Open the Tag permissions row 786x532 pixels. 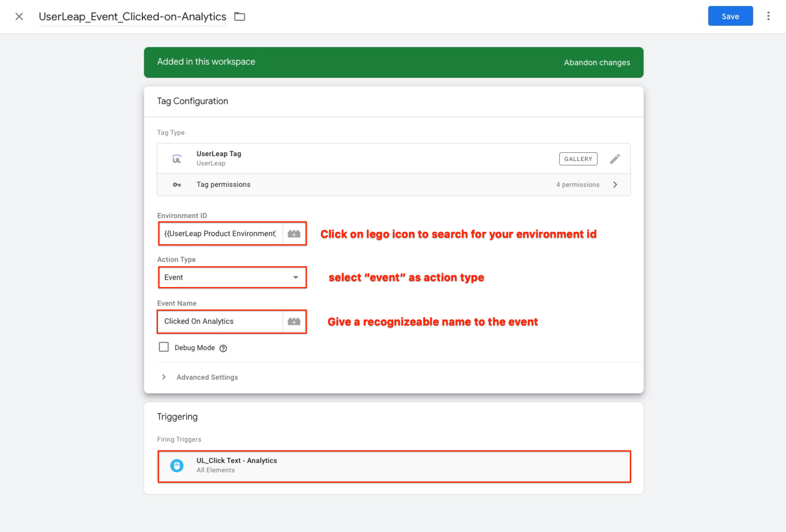(394, 185)
